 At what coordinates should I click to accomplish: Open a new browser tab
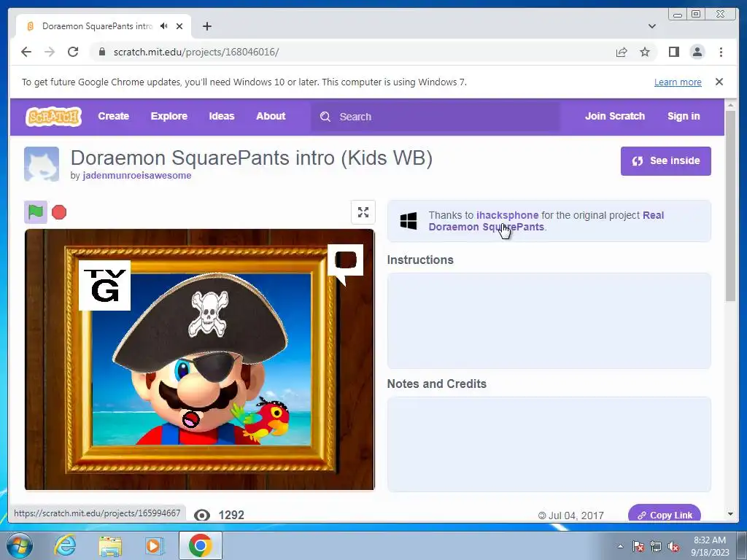[x=206, y=26]
